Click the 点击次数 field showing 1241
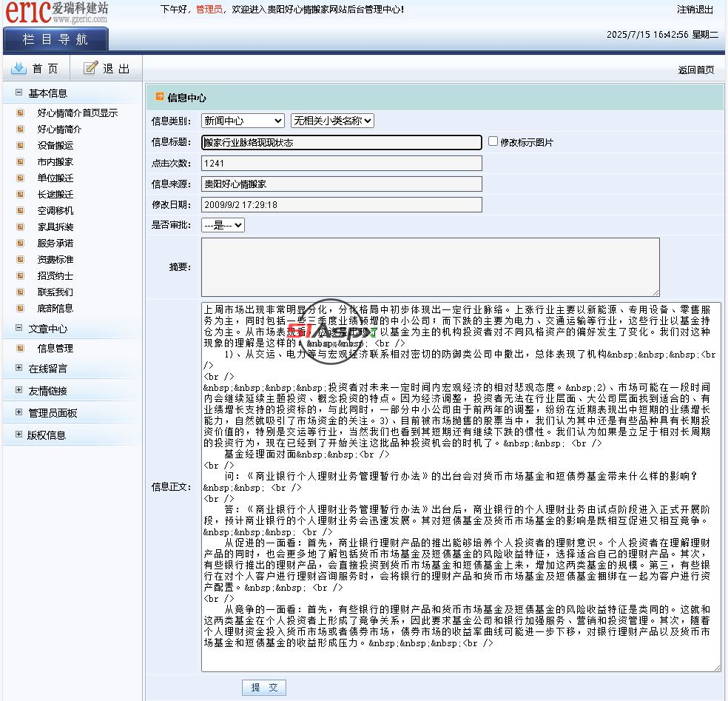Viewport: 728px width, 701px height. tap(342, 163)
